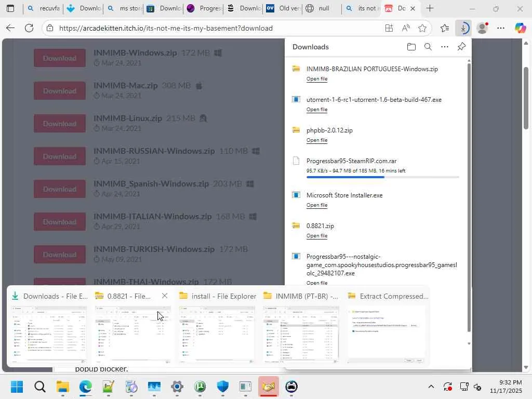Viewport: 532px width, 399px height.
Task: Open file link for utorrent-1-6 exe
Action: tap(317, 109)
